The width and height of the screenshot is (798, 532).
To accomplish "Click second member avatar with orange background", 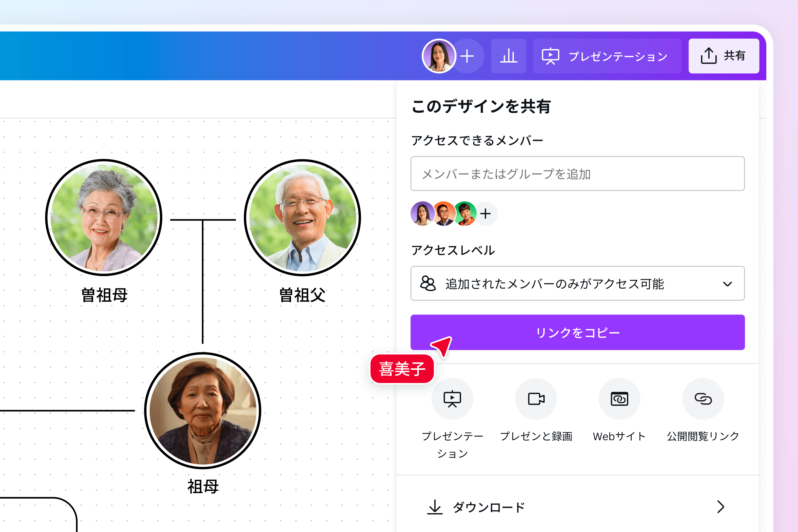I will 444,213.
